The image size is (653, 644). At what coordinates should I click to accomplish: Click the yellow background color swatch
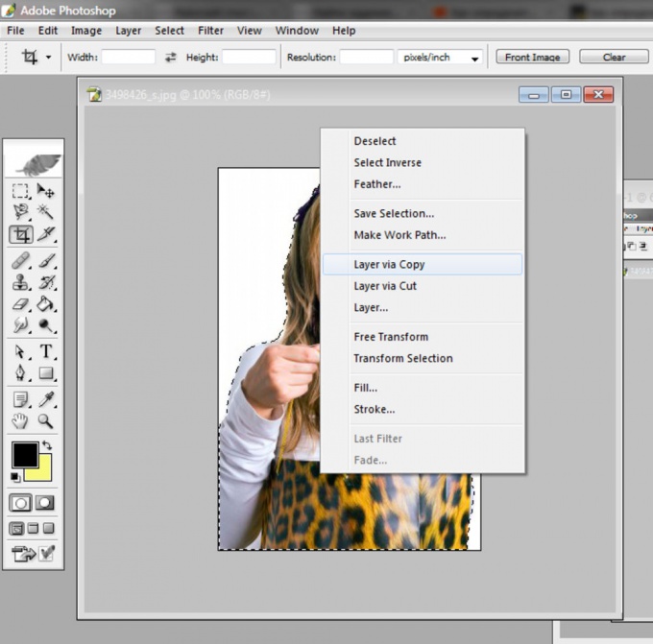[40, 470]
